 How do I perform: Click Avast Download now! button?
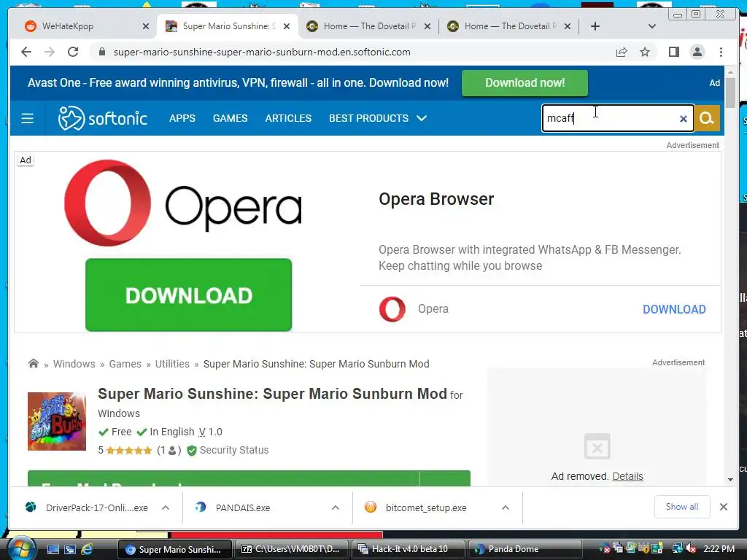(525, 83)
